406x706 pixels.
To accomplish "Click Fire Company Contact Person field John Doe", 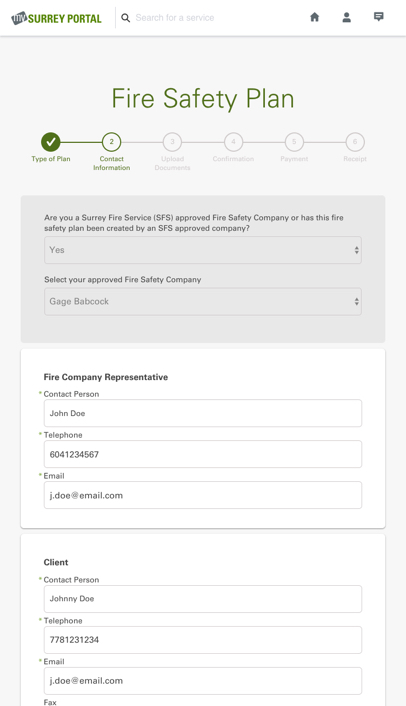I will point(203,413).
